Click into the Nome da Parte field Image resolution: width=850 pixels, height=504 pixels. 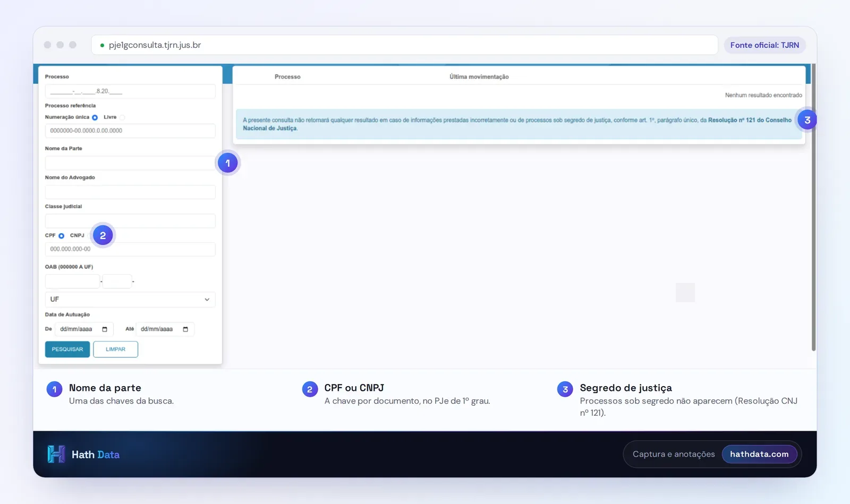point(130,163)
